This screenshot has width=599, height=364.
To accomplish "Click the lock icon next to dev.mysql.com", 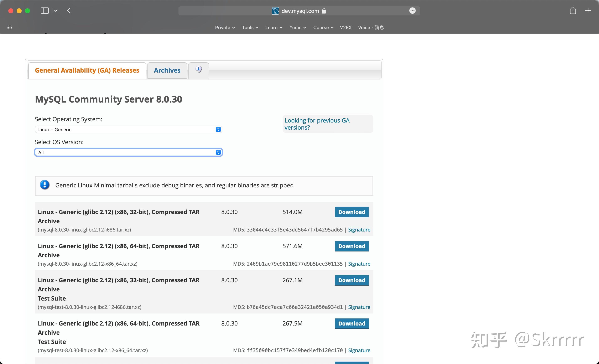I will tap(324, 11).
